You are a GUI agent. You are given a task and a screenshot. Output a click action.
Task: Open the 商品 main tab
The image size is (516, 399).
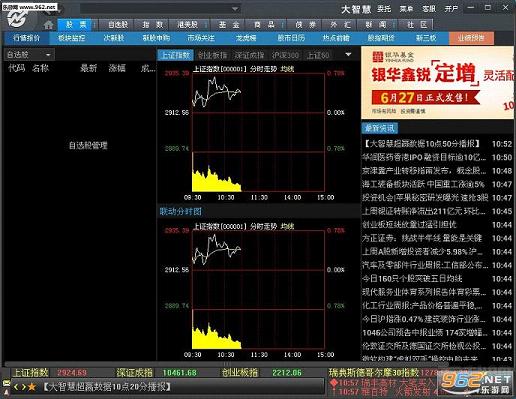[264, 24]
